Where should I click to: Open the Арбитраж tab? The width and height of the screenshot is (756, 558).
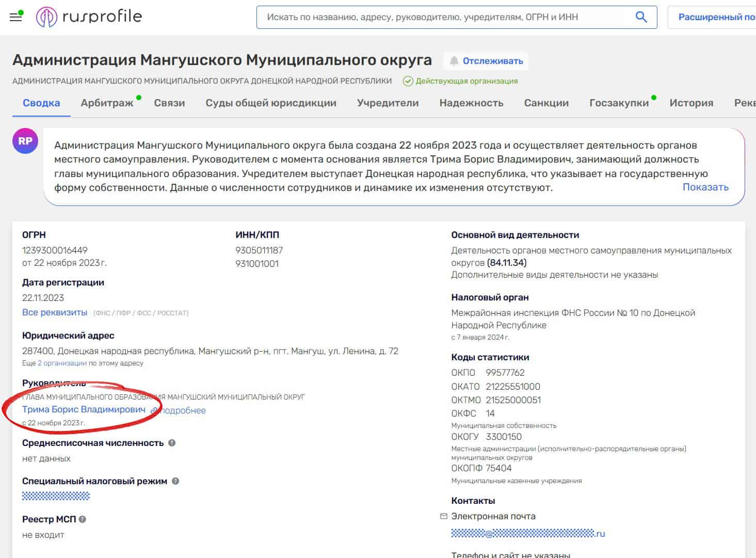point(107,103)
